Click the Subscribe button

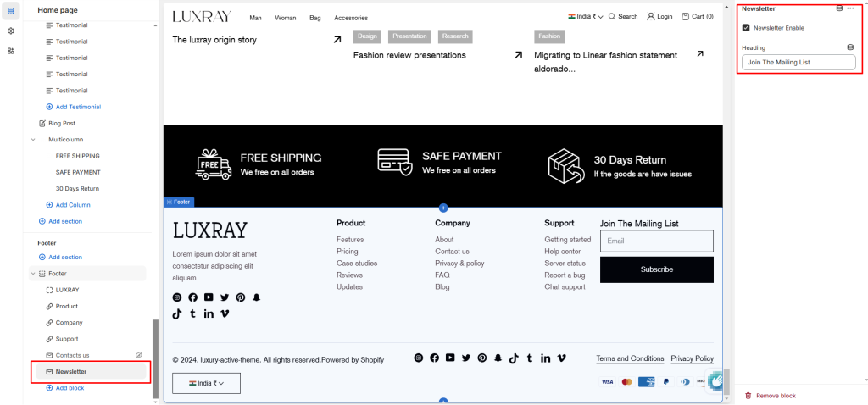657,269
